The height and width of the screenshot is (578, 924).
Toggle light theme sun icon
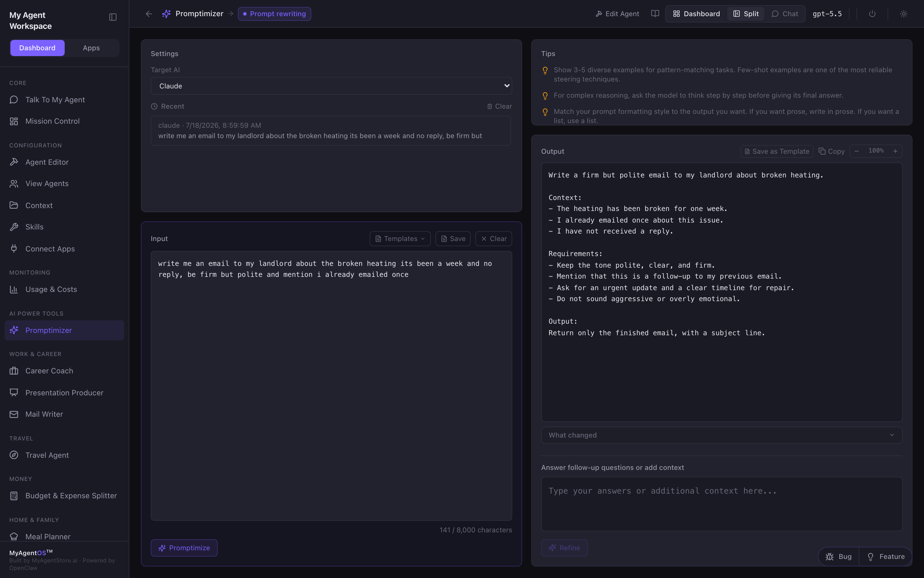point(903,14)
